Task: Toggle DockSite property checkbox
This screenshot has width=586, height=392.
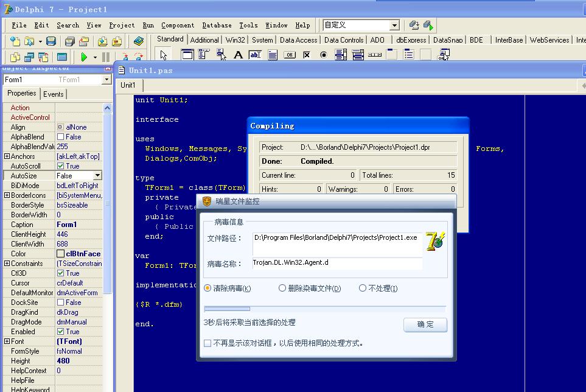Action: pos(60,303)
